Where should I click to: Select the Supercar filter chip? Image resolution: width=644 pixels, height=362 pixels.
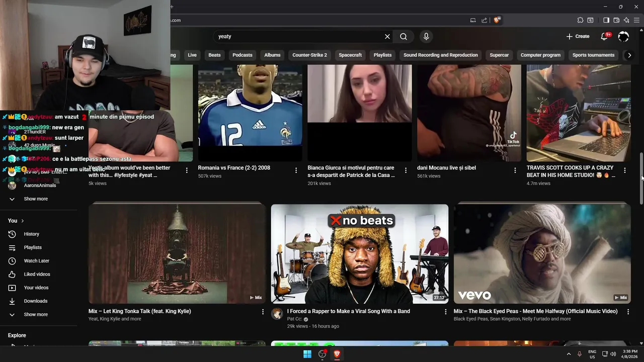tap(499, 55)
